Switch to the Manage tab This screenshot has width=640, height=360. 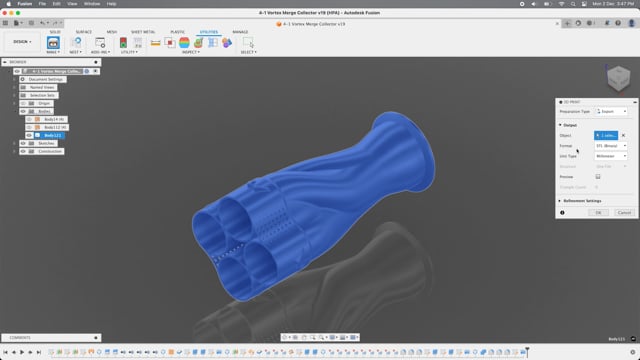[240, 32]
